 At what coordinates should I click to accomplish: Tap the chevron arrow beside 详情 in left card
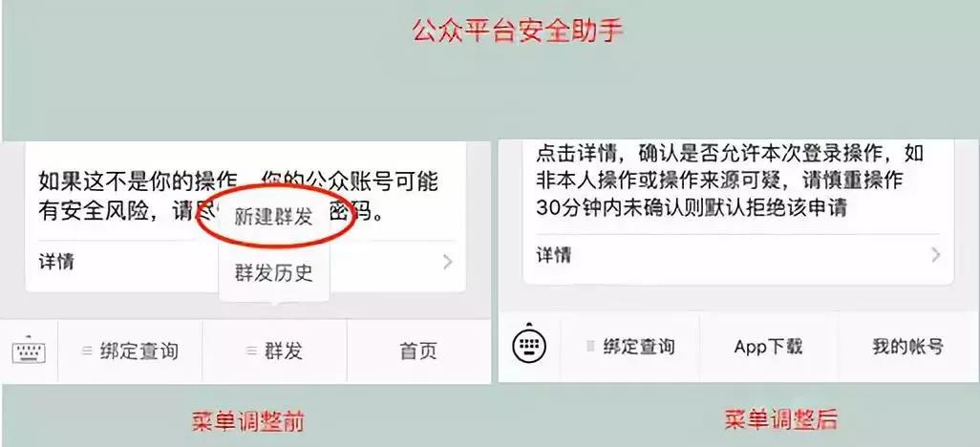pyautogui.click(x=448, y=263)
